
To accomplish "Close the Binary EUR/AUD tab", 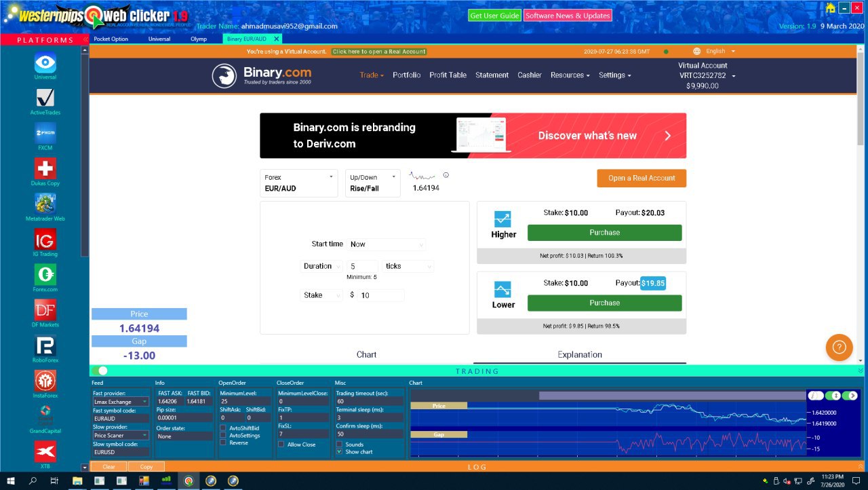I will point(276,39).
